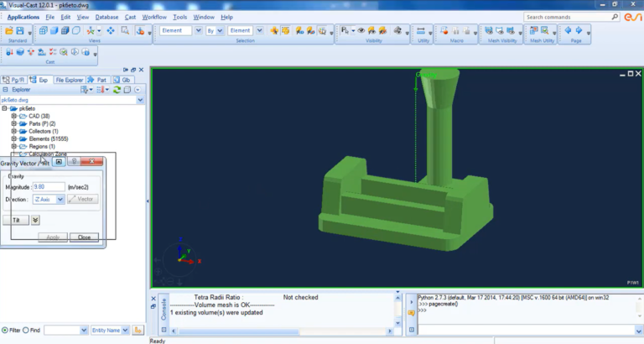The height and width of the screenshot is (344, 644).
Task: Select the wireframe cube view icon
Action: [x=43, y=31]
